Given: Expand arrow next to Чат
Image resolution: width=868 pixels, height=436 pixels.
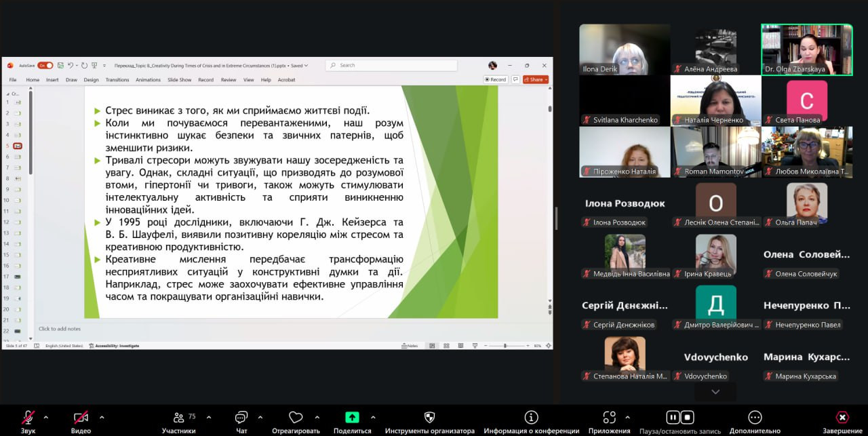Looking at the screenshot, I should click(x=260, y=417).
